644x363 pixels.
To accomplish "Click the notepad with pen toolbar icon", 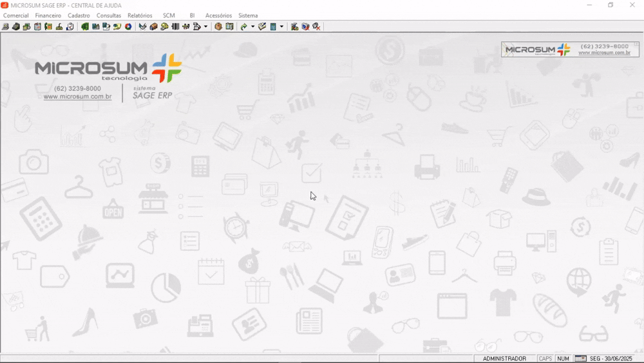I will (x=262, y=26).
